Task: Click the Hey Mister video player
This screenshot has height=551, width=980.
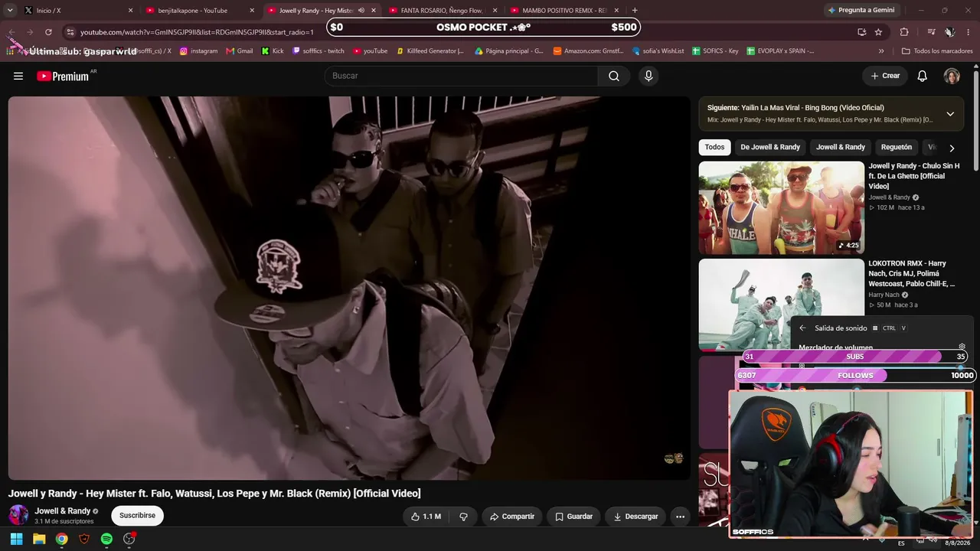Action: [349, 288]
